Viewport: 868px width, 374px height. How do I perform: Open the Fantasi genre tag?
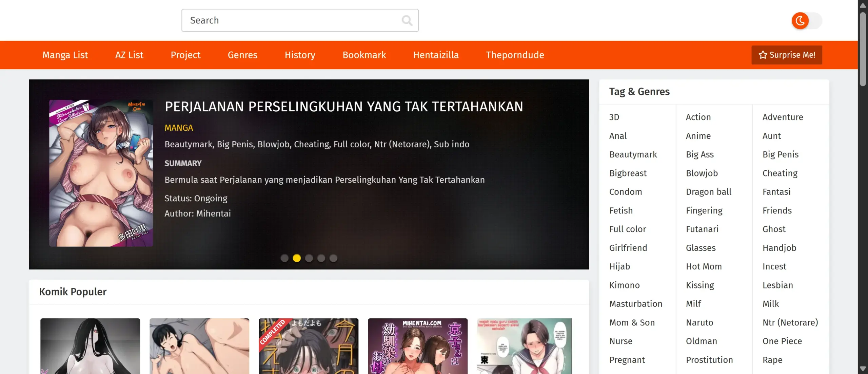coord(776,192)
